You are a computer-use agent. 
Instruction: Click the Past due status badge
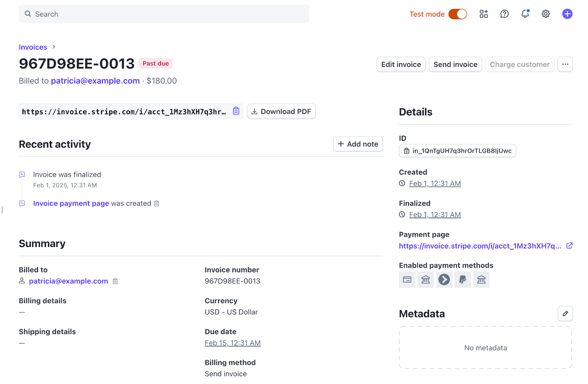(156, 64)
